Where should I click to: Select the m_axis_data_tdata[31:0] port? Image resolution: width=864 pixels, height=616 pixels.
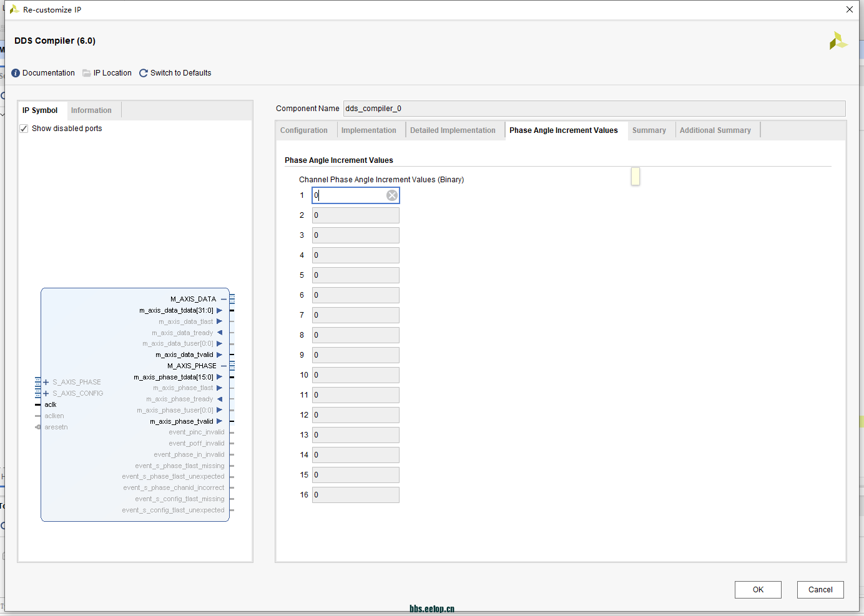coord(176,310)
